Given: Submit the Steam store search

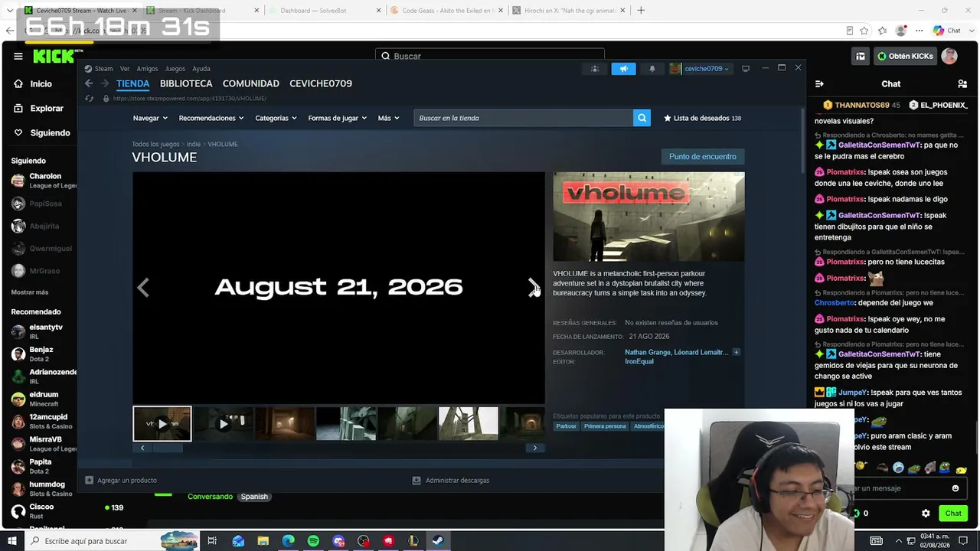Looking at the screenshot, I should tap(642, 118).
